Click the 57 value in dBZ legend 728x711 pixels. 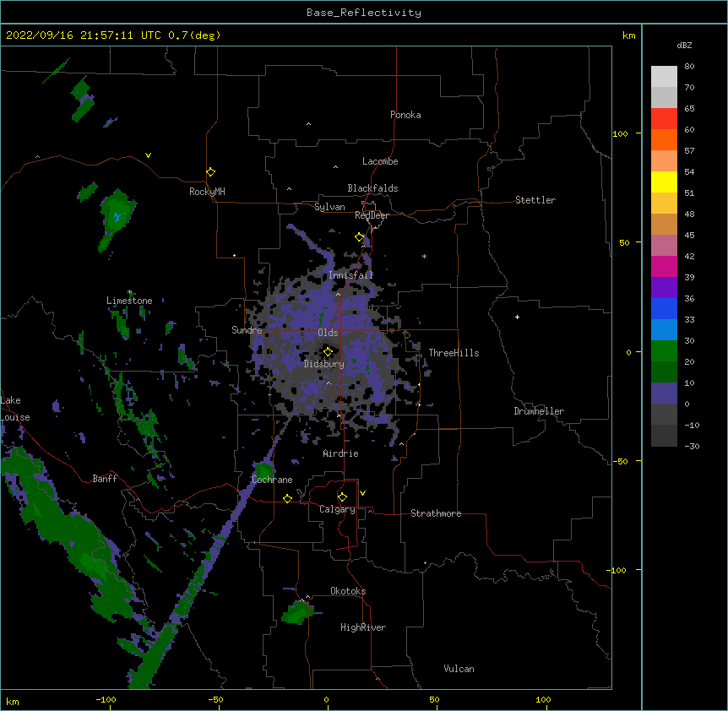[x=689, y=151]
